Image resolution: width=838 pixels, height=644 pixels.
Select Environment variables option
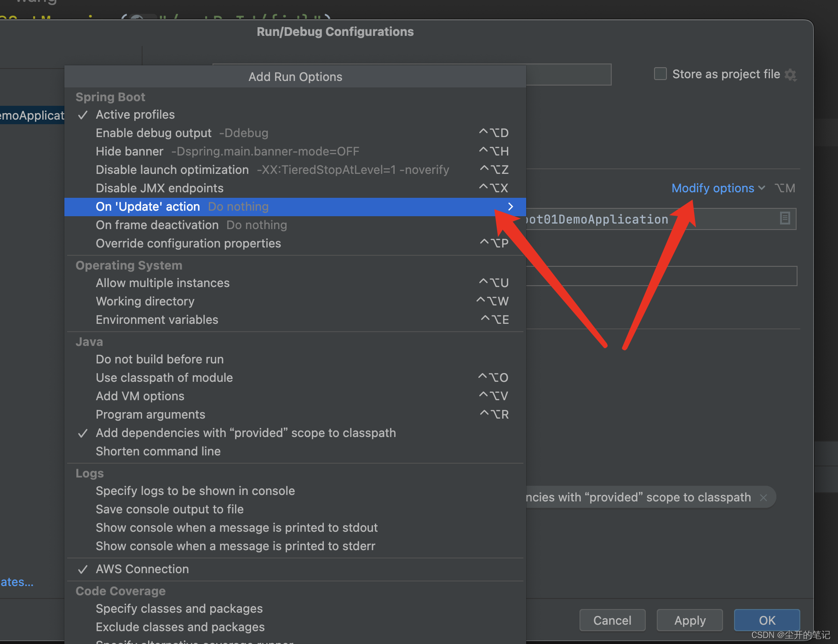(295, 320)
